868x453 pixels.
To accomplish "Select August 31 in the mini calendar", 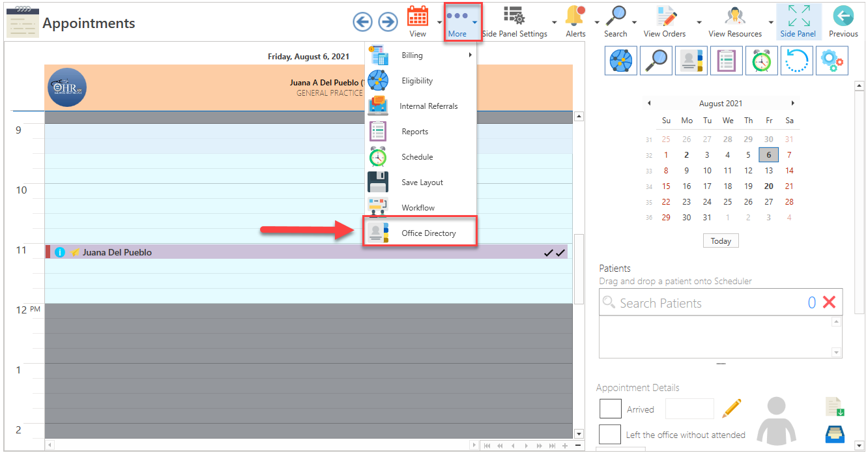I will click(x=707, y=217).
